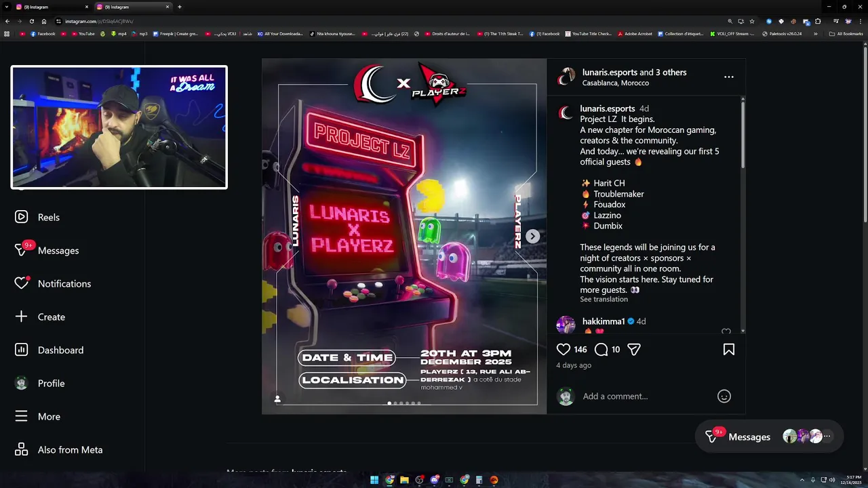This screenshot has width=868, height=488.
Task: Click See translation under caption
Action: pyautogui.click(x=604, y=299)
